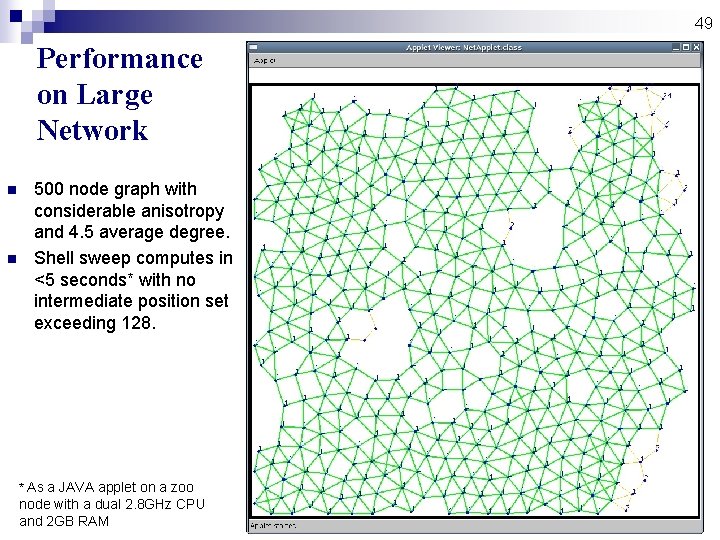Click the bullet text '500 node graph with considerable anisotropy'
Viewport: 720px width, 540px height.
point(129,200)
